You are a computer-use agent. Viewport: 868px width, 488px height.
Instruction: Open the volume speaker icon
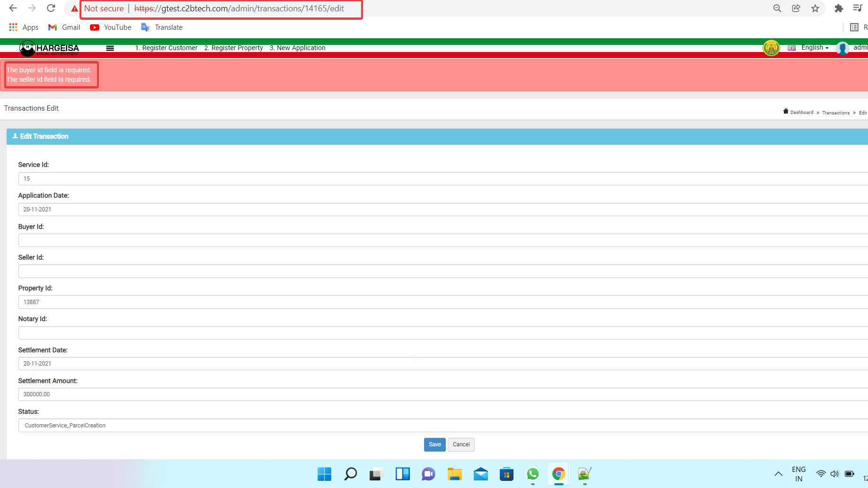pos(834,474)
